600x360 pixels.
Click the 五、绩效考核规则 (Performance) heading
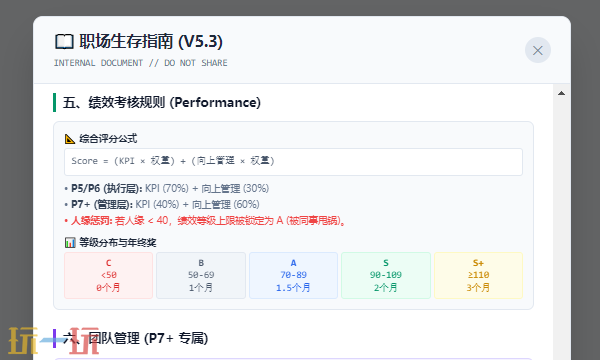coord(161,103)
